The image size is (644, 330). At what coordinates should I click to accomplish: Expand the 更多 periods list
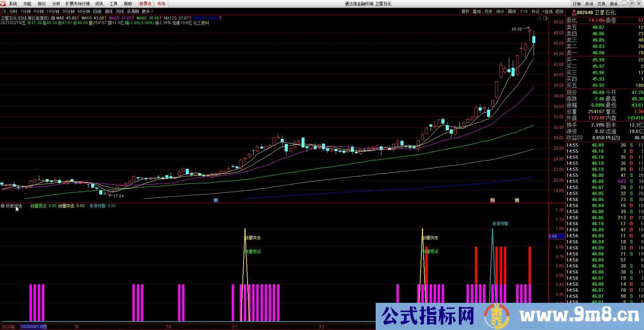coord(147,11)
